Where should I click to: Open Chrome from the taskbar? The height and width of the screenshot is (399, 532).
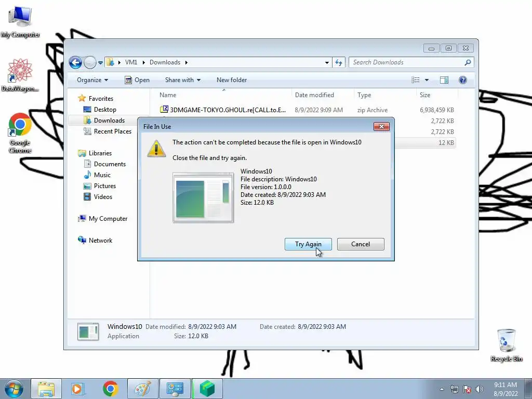pos(111,389)
